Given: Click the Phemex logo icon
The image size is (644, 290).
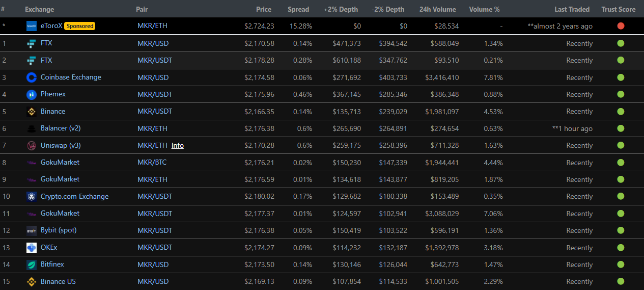Looking at the screenshot, I should (x=32, y=94).
